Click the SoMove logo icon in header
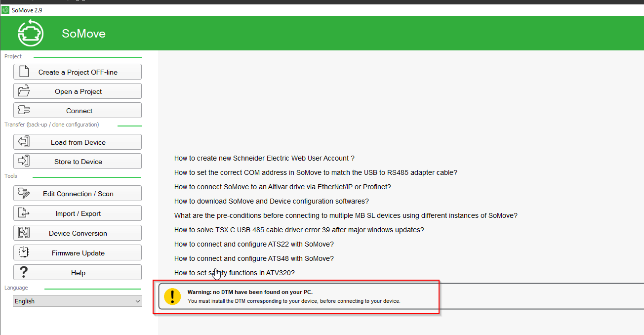 [x=31, y=33]
